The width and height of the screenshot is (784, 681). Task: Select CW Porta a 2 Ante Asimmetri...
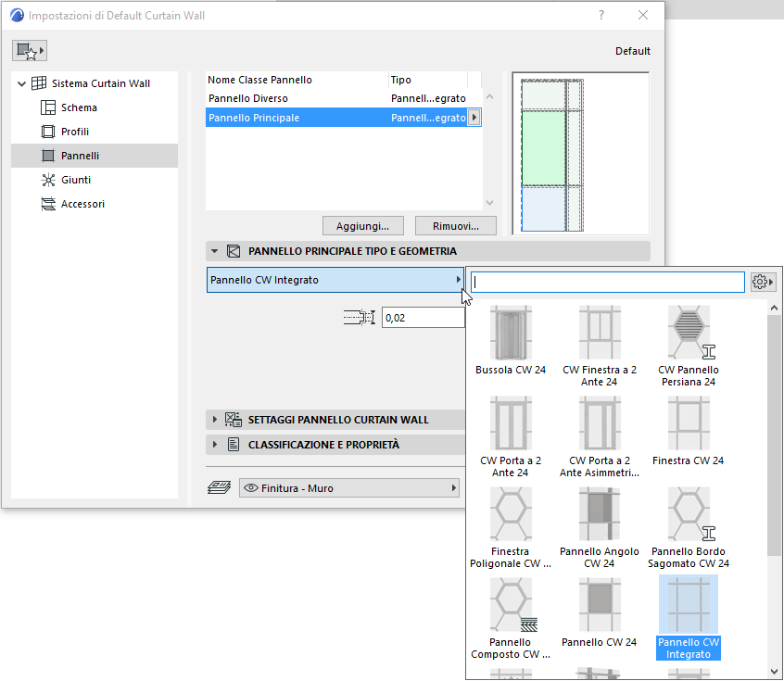click(x=600, y=437)
